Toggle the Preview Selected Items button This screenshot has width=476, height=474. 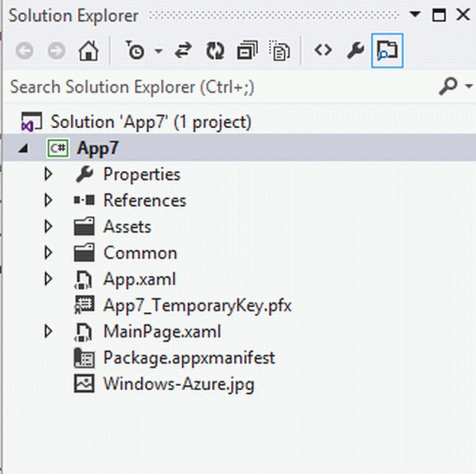(387, 51)
